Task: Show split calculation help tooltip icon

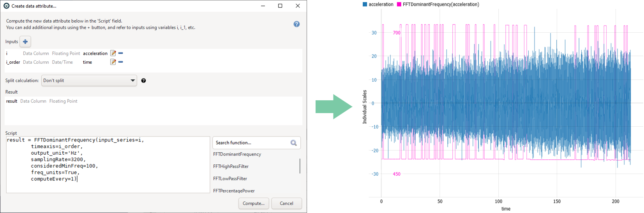Action: pyautogui.click(x=143, y=80)
